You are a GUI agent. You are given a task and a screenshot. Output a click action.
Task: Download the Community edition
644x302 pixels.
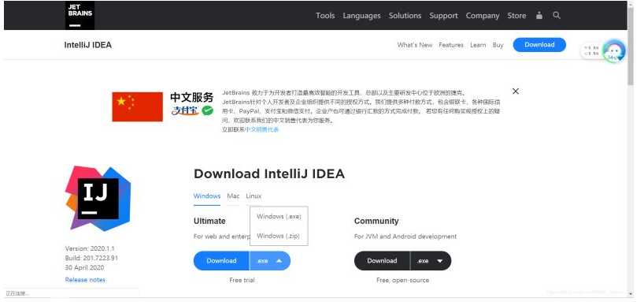tap(382, 261)
